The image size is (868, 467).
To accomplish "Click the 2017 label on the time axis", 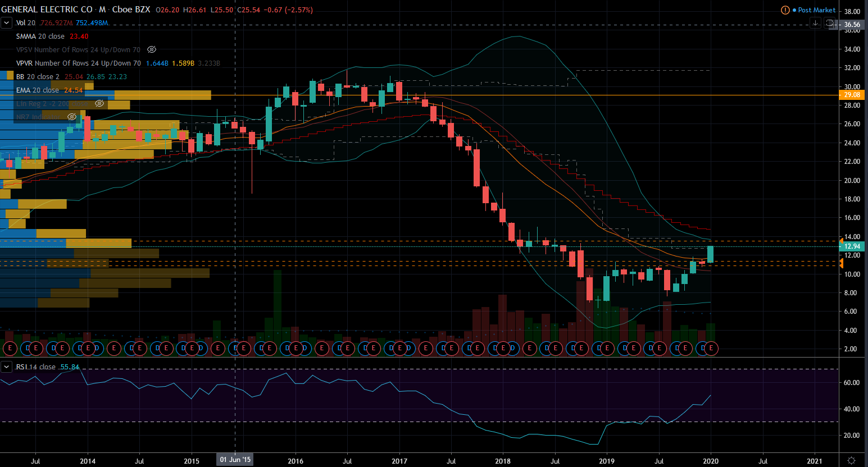I will pos(399,461).
